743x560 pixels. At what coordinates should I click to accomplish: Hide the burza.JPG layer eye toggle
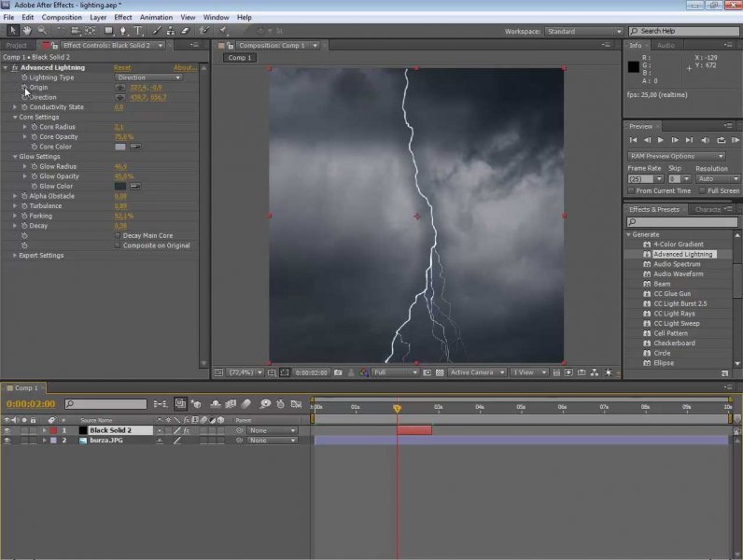pos(7,441)
